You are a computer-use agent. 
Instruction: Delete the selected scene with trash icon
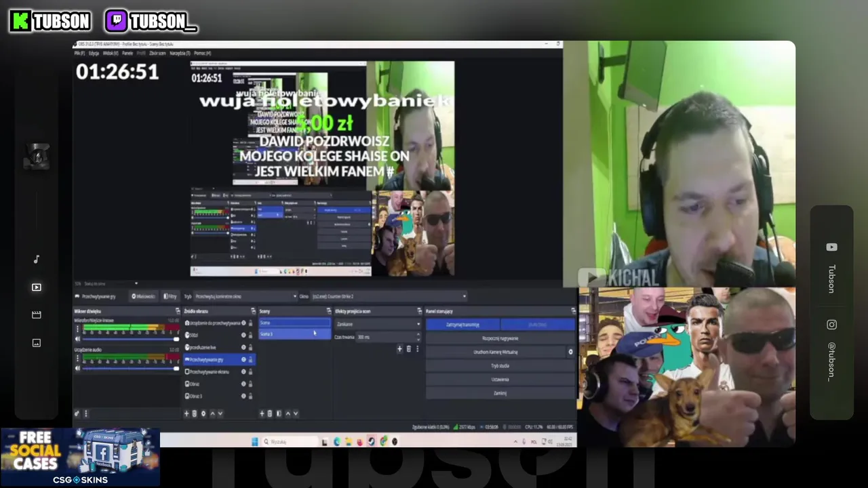(269, 413)
